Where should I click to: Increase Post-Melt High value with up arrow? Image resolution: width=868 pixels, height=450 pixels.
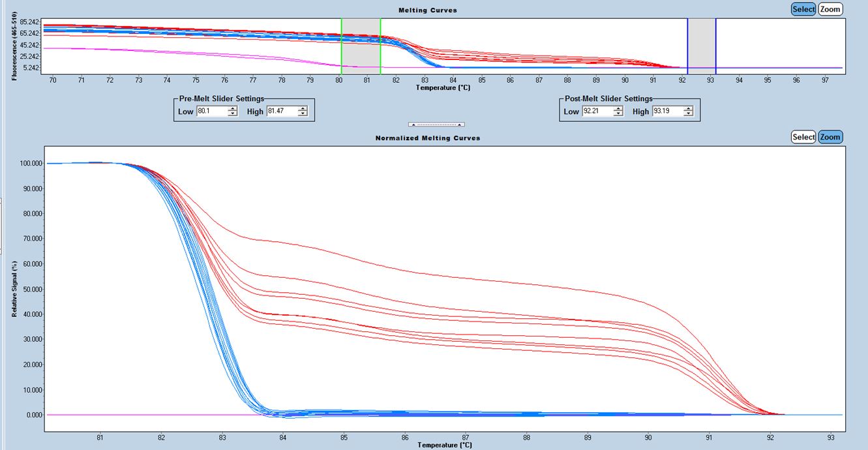pyautogui.click(x=688, y=109)
